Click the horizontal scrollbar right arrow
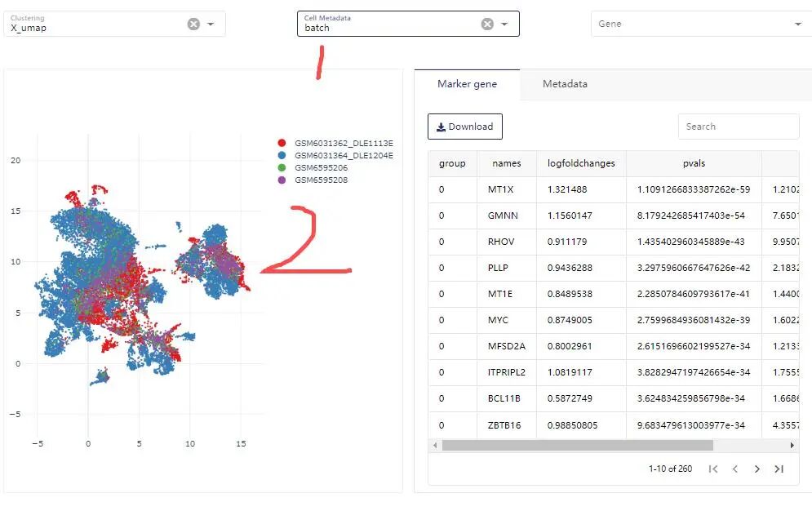The width and height of the screenshot is (812, 511). coord(792,445)
